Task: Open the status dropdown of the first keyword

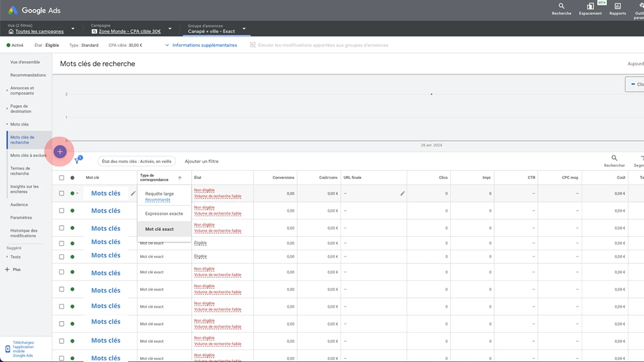Action: pyautogui.click(x=77, y=193)
